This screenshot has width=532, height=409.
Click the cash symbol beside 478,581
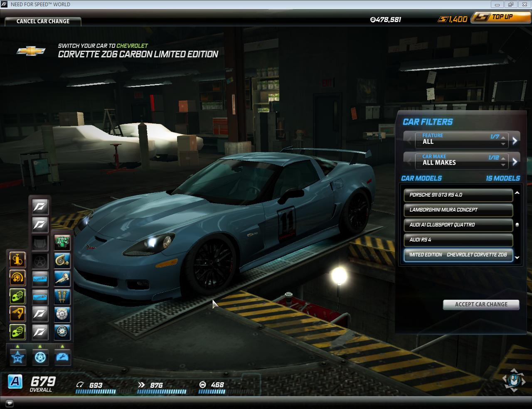click(x=373, y=20)
